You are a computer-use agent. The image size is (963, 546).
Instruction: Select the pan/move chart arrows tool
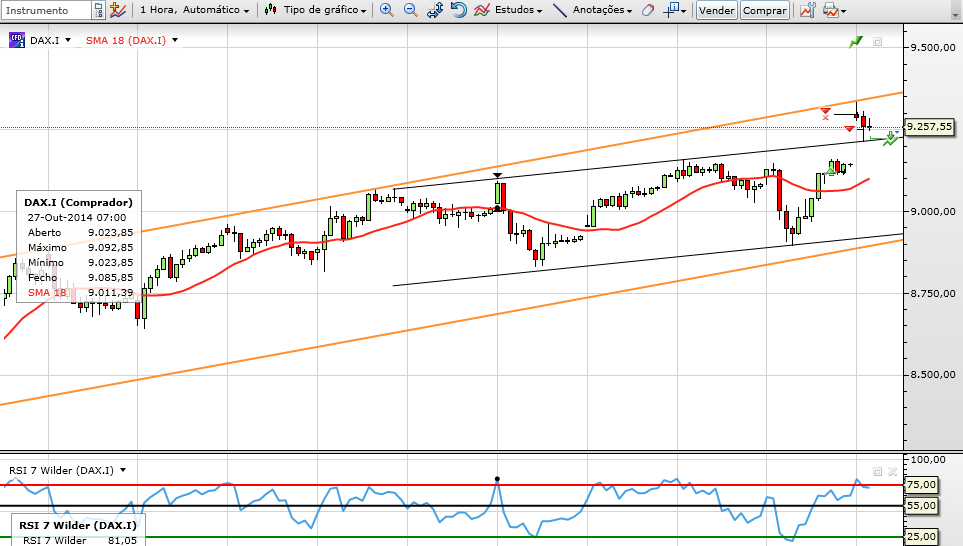pos(435,10)
